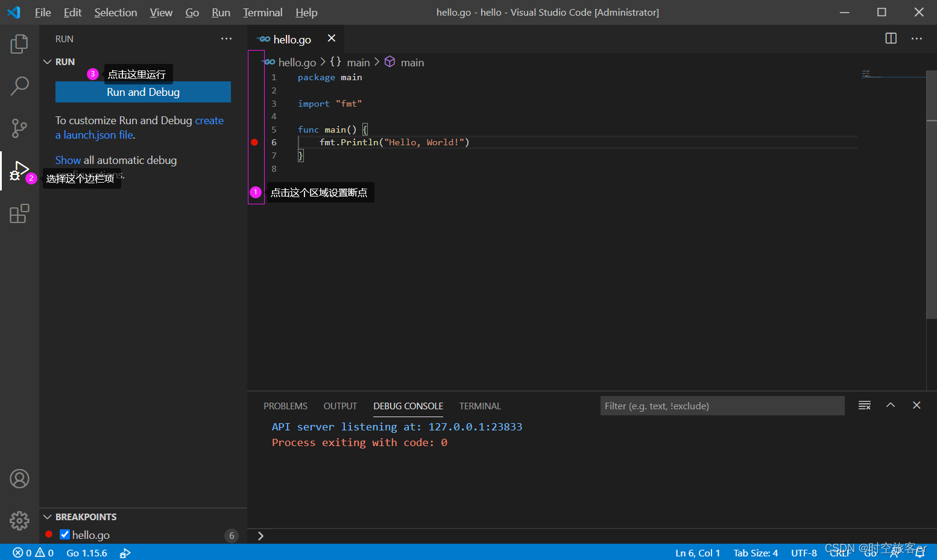The height and width of the screenshot is (560, 937).
Task: Switch to the PROBLEMS tab
Action: pos(285,406)
